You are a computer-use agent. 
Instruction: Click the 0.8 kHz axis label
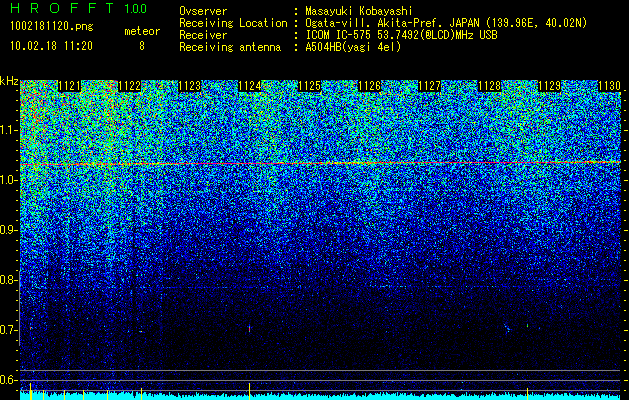point(9,280)
